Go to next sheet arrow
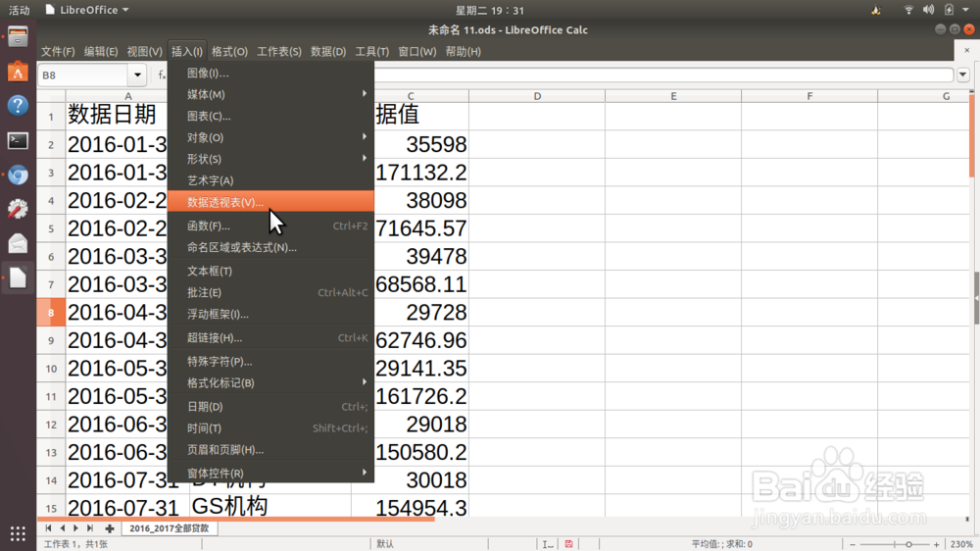This screenshot has width=980, height=551. click(75, 528)
